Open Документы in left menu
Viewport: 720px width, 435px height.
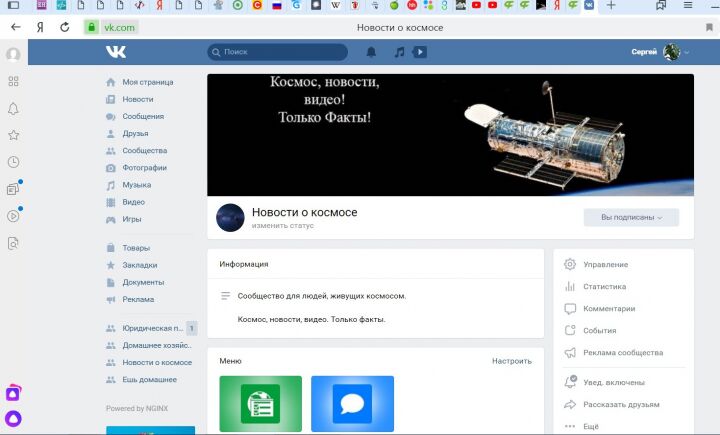tap(143, 282)
